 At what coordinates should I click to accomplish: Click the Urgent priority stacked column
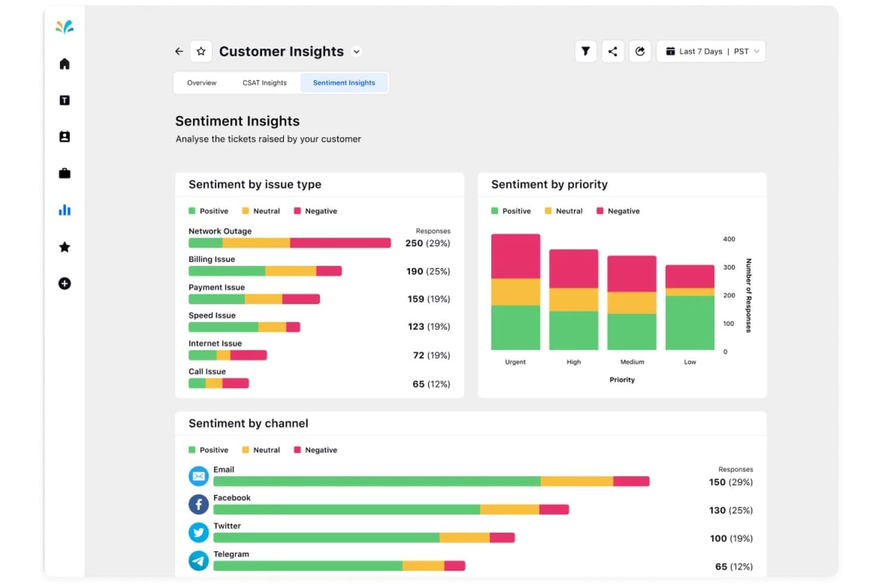click(515, 292)
